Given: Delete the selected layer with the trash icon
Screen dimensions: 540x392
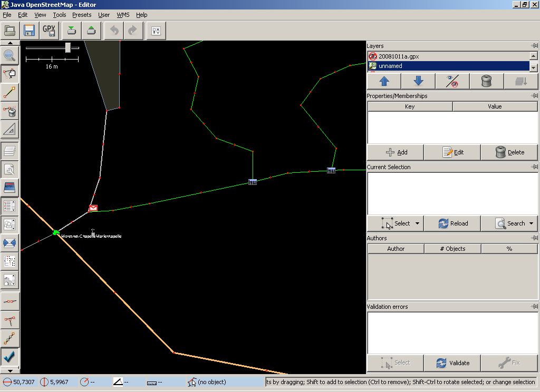Looking at the screenshot, I should [x=486, y=81].
